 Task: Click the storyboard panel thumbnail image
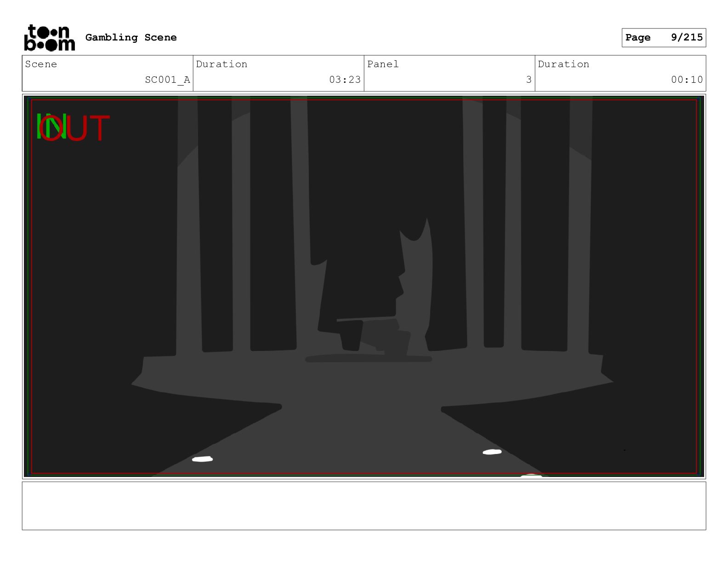(364, 287)
